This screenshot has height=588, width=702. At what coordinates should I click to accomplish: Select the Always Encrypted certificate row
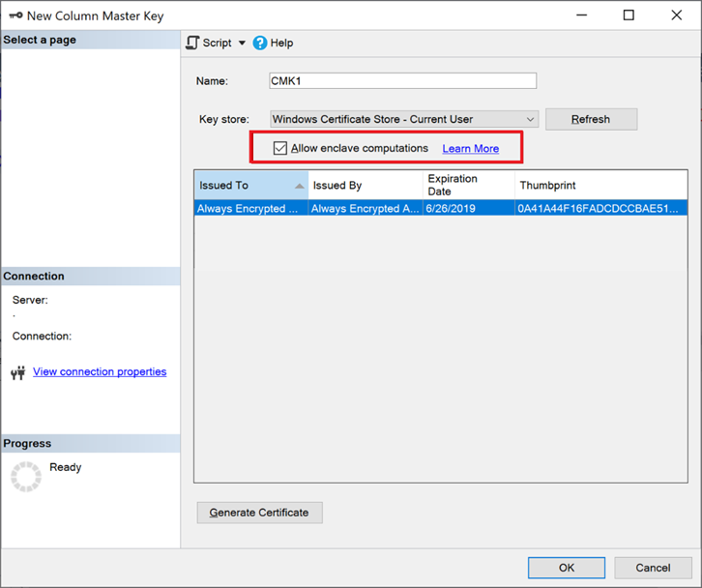click(441, 208)
